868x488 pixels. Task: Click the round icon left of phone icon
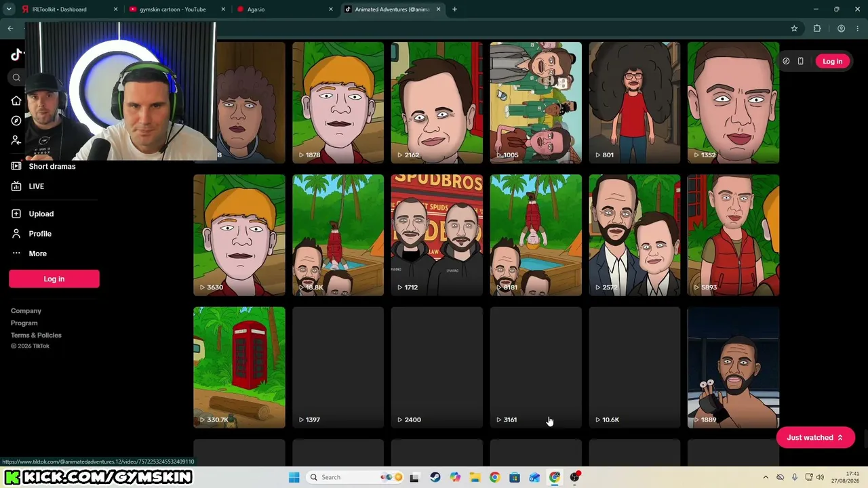[x=786, y=61]
